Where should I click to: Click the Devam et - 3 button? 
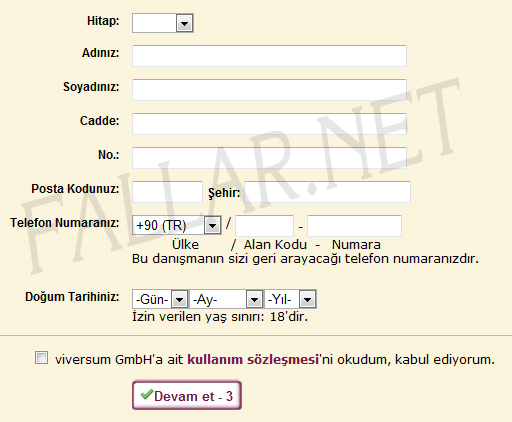click(187, 396)
